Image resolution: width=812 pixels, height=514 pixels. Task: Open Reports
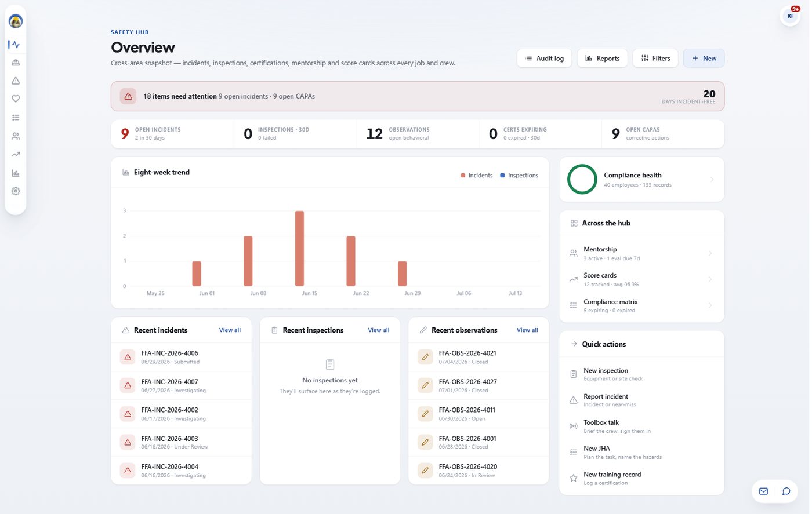(602, 59)
